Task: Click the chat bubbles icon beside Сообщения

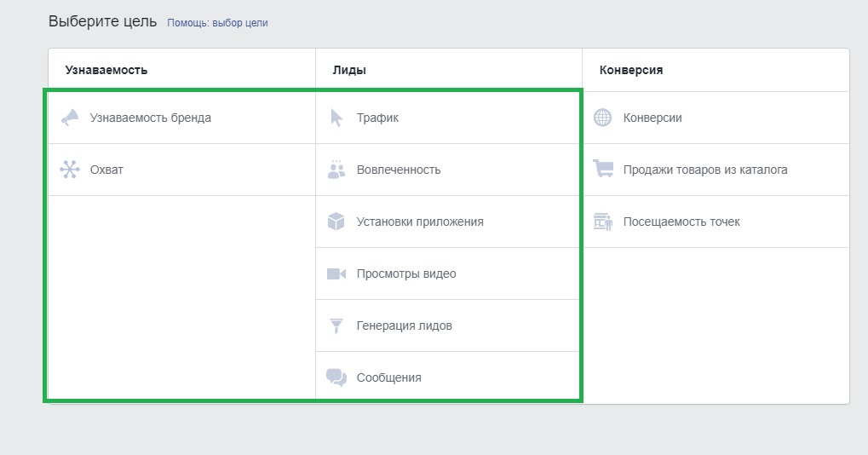Action: (x=336, y=377)
